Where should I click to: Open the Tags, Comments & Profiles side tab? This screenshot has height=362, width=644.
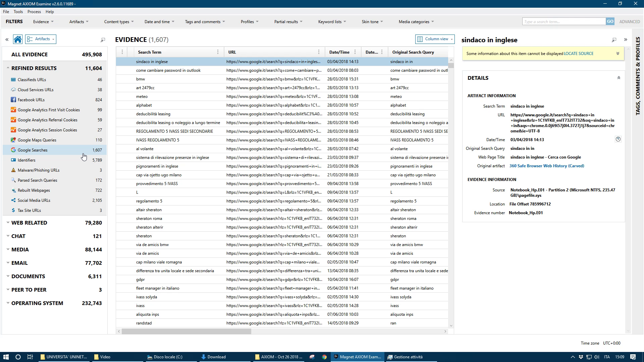638,76
